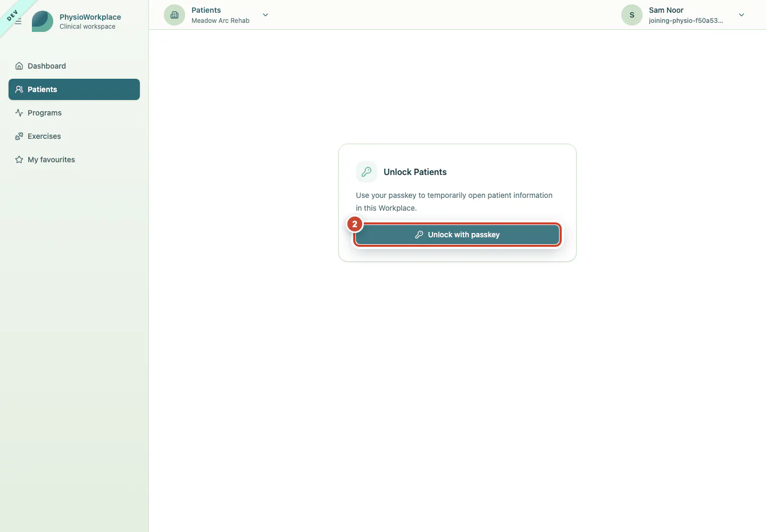This screenshot has height=532, width=766.
Task: Click the Unlock with passkey button
Action: (457, 235)
